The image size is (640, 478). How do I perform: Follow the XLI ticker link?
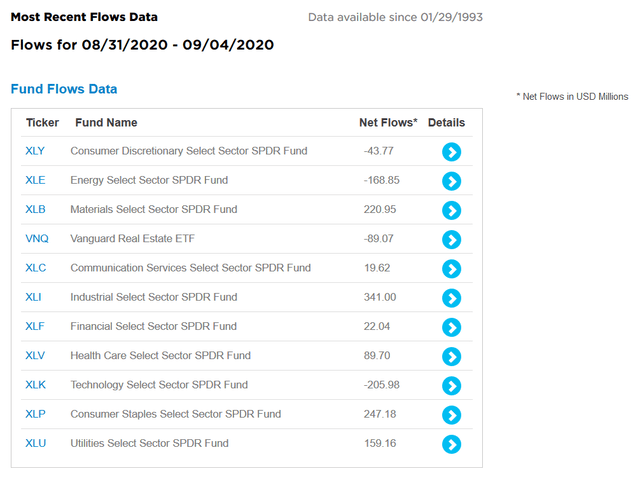(33, 297)
